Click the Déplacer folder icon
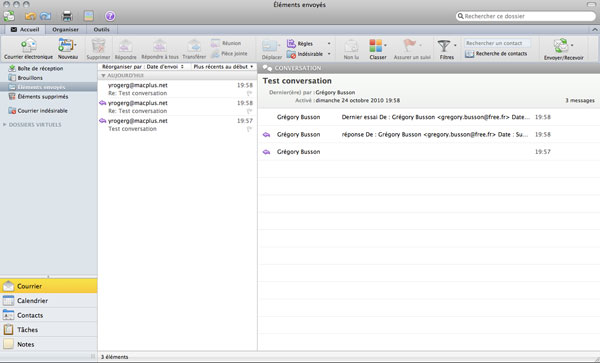The height and width of the screenshot is (363, 600). [x=270, y=46]
